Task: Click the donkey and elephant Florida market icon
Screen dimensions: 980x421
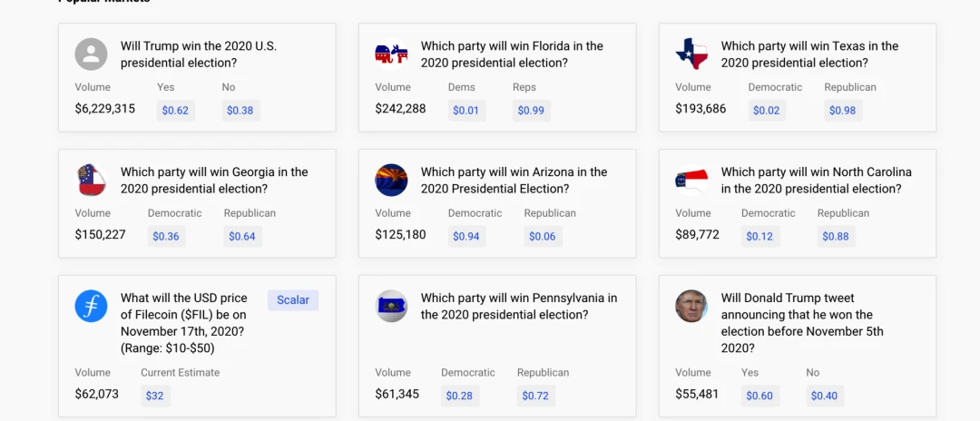Action: [391, 54]
